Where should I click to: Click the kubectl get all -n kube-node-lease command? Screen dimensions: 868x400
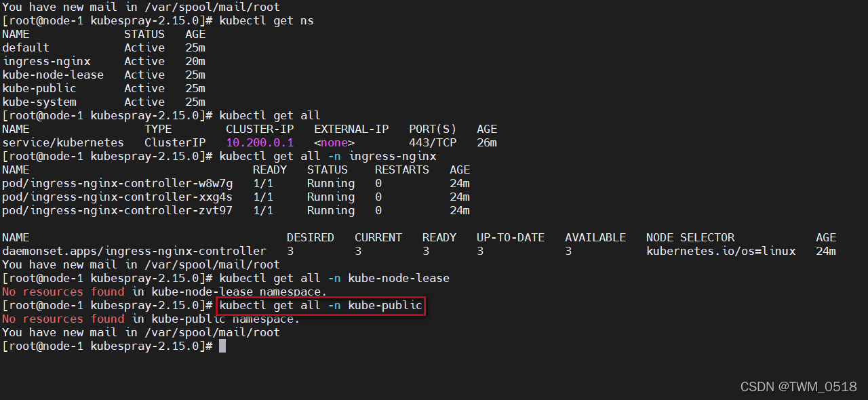point(334,279)
